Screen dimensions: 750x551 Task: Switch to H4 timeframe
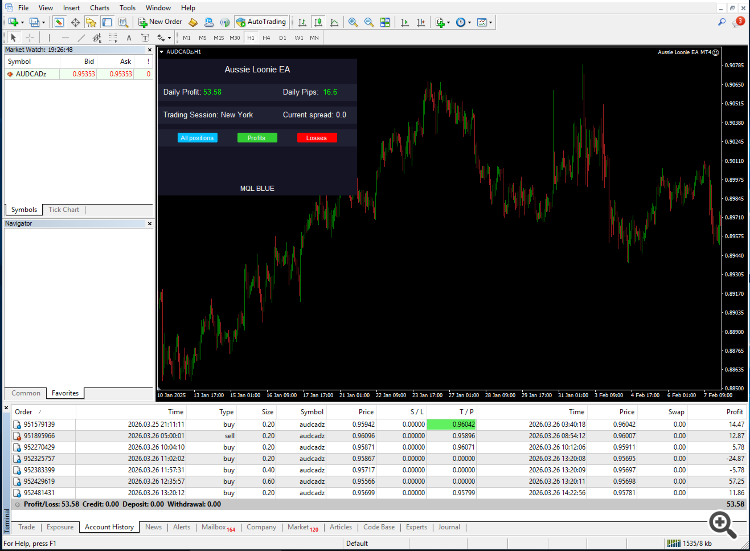pos(266,37)
